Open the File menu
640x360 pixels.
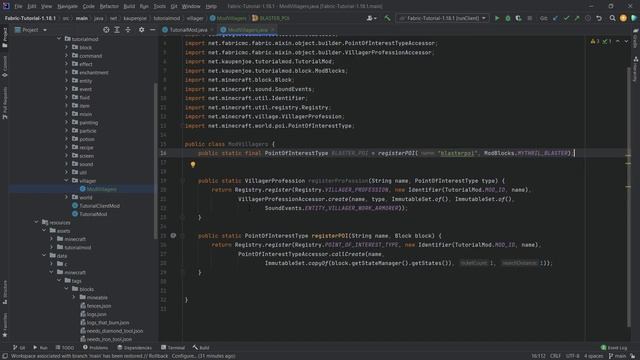tap(19, 6)
